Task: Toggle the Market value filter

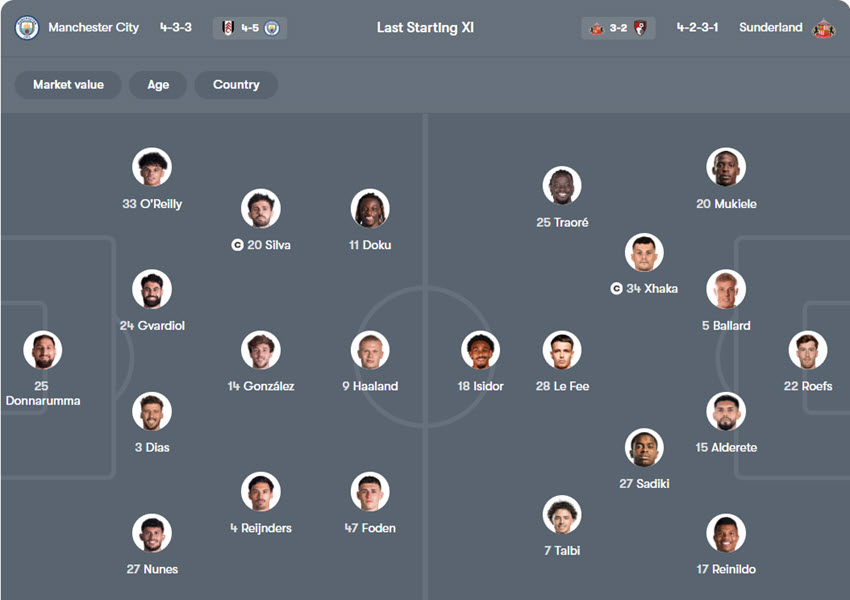Action: pos(67,85)
